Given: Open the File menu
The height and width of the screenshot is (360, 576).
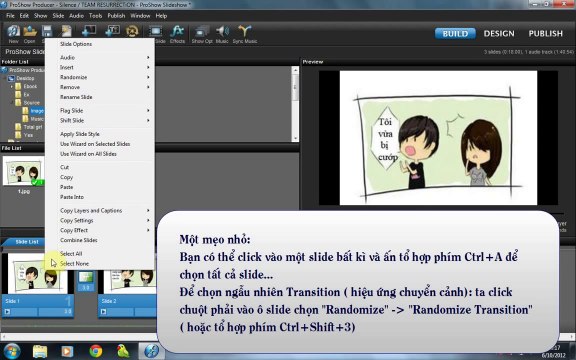Looking at the screenshot, I should [x=10, y=16].
